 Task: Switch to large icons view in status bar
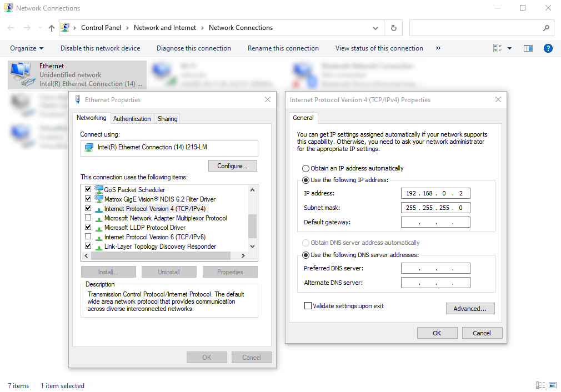pos(553,385)
